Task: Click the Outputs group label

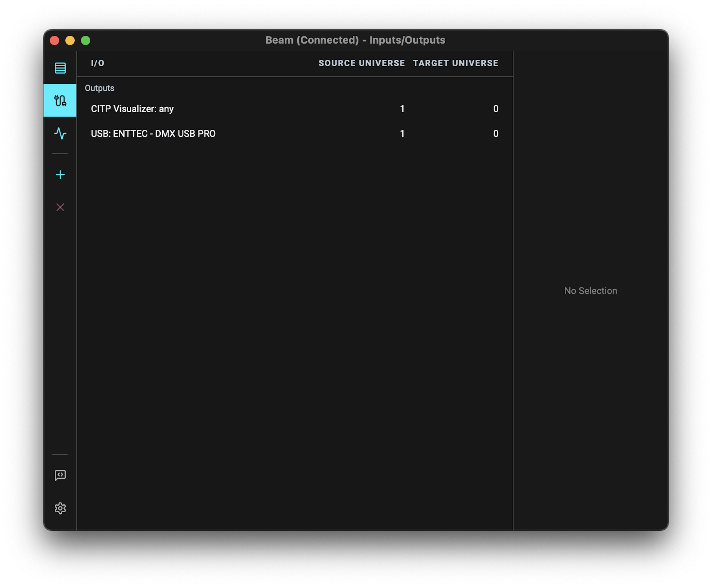Action: 99,88
